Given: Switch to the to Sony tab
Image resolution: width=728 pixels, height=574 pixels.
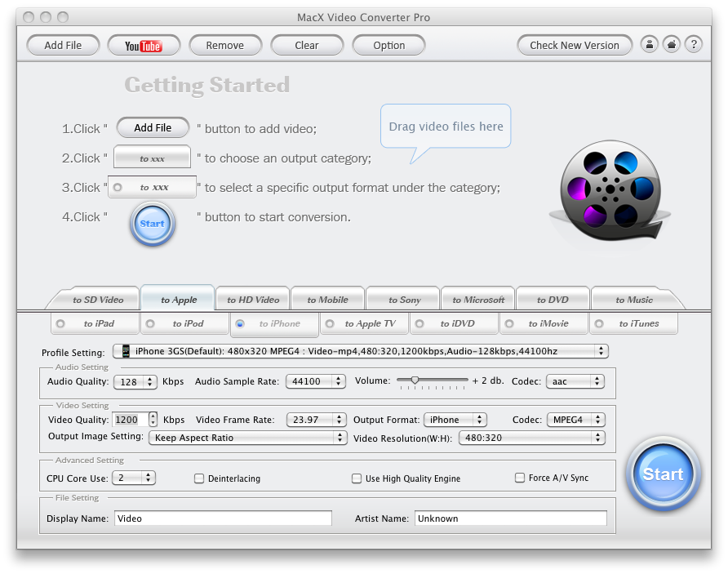Looking at the screenshot, I should pyautogui.click(x=404, y=300).
